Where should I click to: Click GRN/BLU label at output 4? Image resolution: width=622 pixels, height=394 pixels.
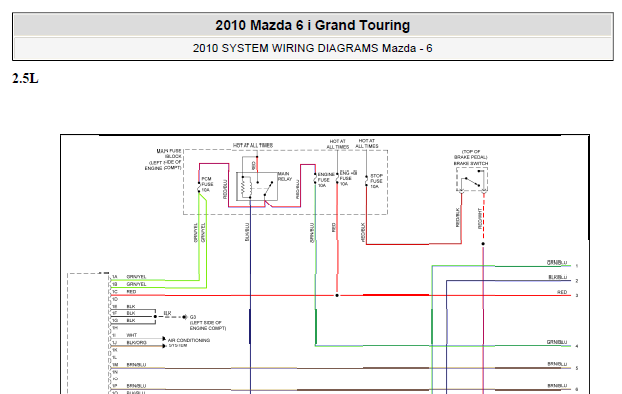(557, 342)
